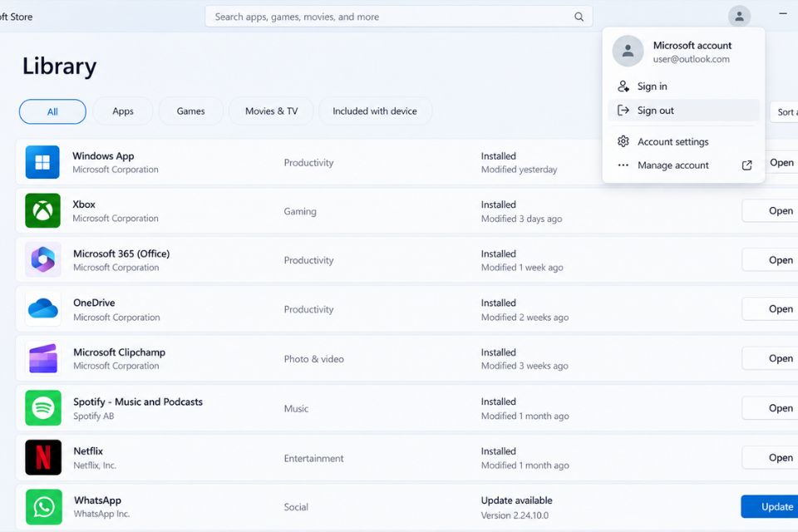The image size is (798, 532).
Task: Click WhatsApp Inc. publisher text
Action: (101, 514)
